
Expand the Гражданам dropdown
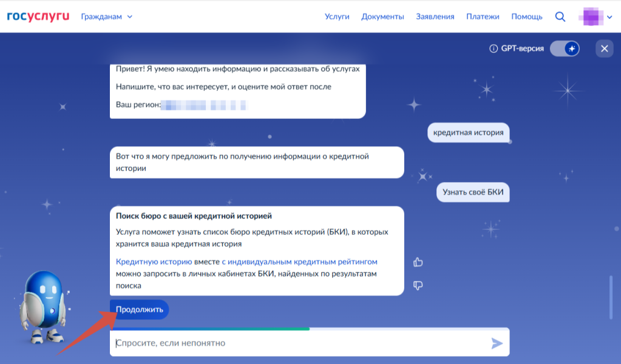[x=107, y=16]
